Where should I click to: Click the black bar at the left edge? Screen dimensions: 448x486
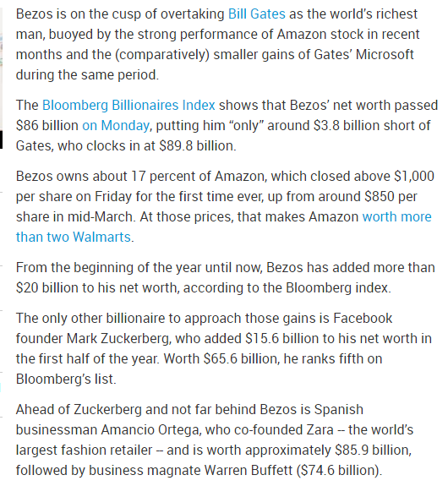point(1,139)
